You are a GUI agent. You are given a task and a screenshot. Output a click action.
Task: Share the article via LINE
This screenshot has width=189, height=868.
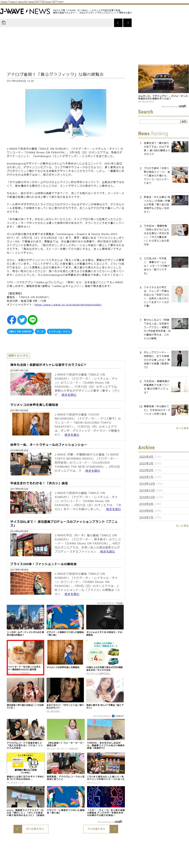32,320
